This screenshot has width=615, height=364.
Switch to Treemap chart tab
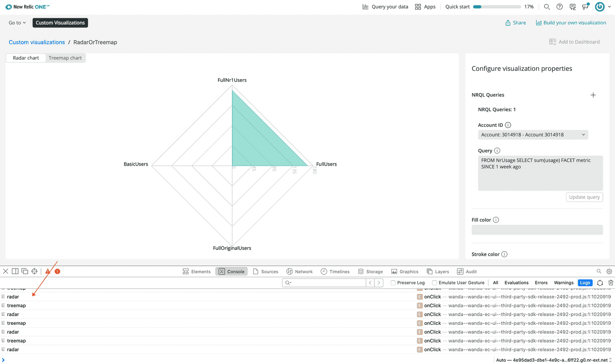pyautogui.click(x=65, y=58)
